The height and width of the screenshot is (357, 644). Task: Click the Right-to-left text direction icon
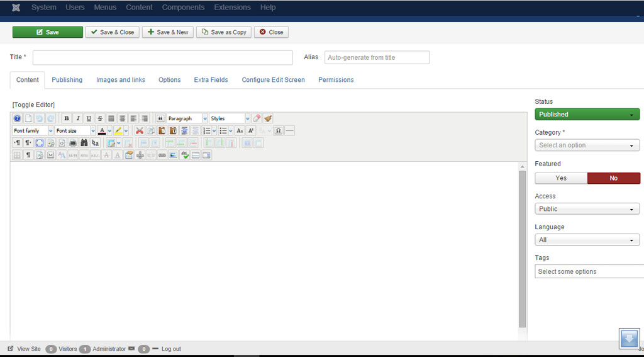[28, 143]
